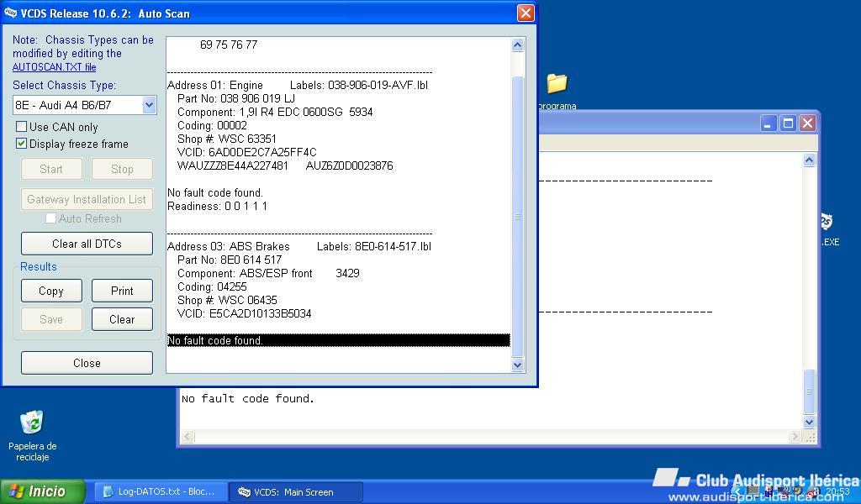The height and width of the screenshot is (504, 861).
Task: Click Notepad horizontal scroll left arrow
Action: tap(188, 437)
